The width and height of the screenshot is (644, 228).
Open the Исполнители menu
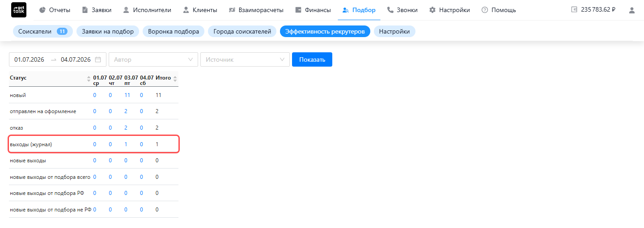point(148,10)
